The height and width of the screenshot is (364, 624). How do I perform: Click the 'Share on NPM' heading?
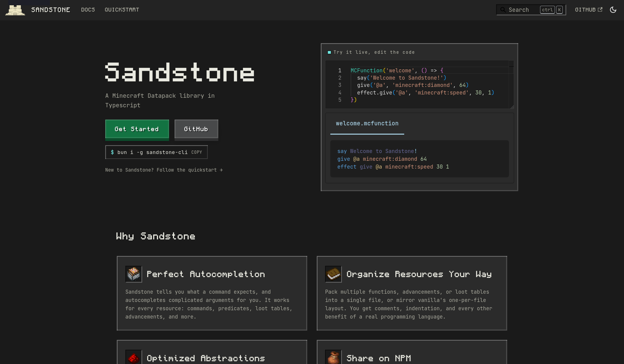coord(379,358)
